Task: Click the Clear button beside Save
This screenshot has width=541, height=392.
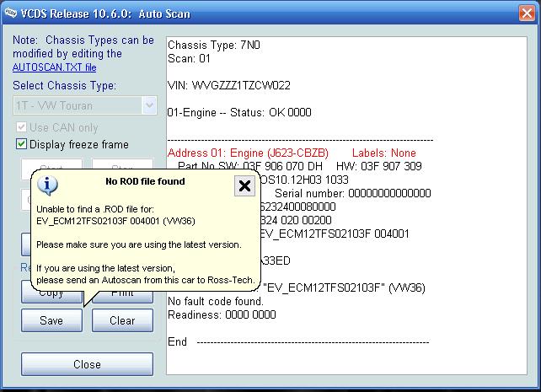Action: (122, 320)
